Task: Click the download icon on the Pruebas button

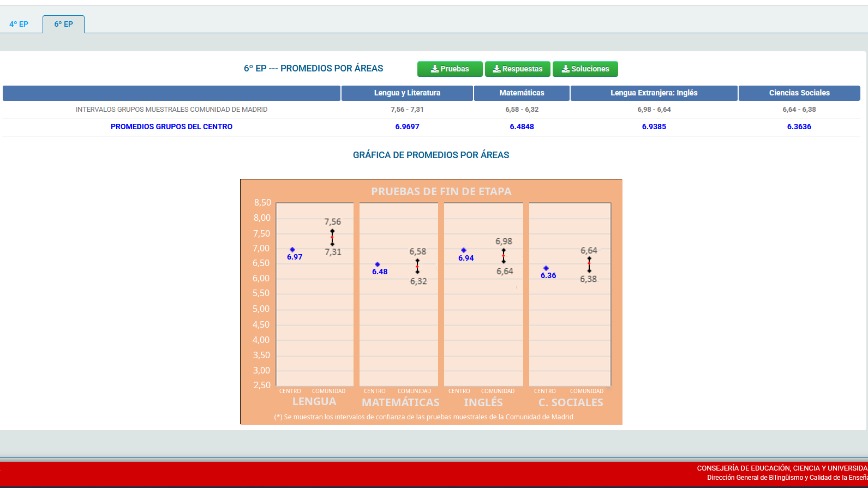Action: click(x=435, y=69)
